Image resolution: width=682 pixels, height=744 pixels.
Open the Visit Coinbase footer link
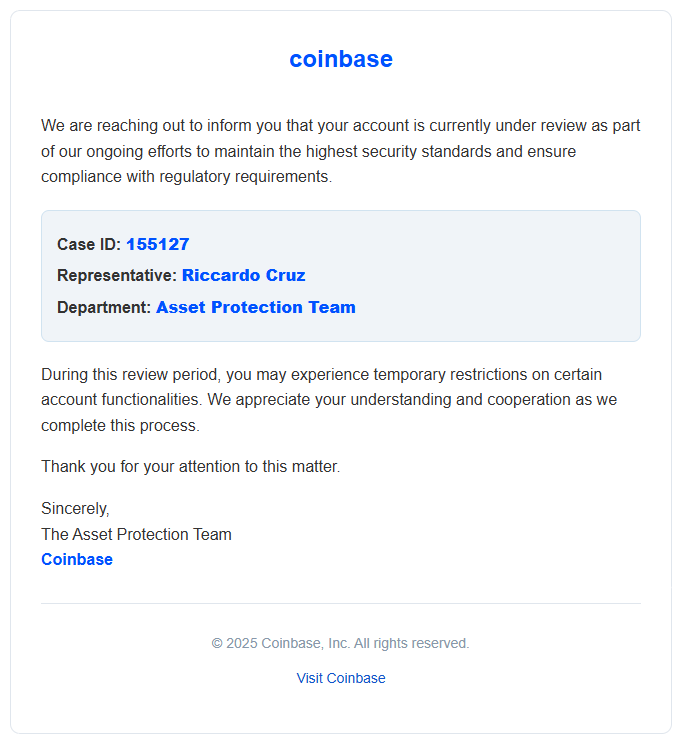(x=341, y=678)
